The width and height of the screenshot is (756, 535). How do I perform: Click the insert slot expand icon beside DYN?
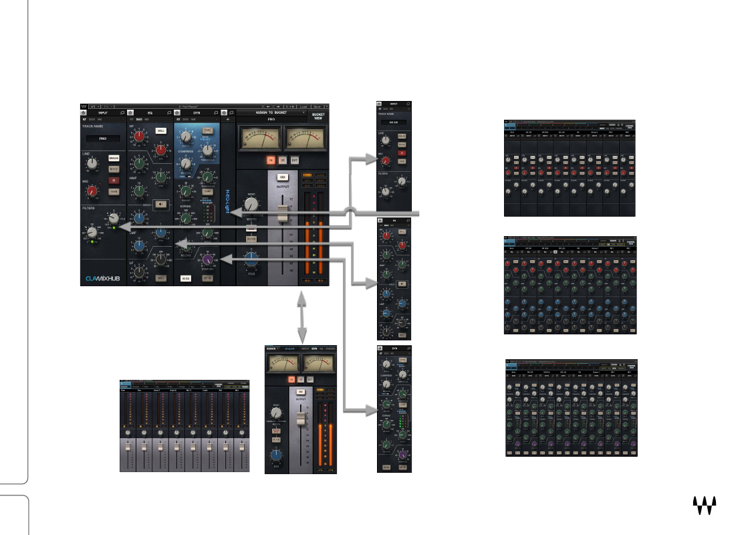231,113
